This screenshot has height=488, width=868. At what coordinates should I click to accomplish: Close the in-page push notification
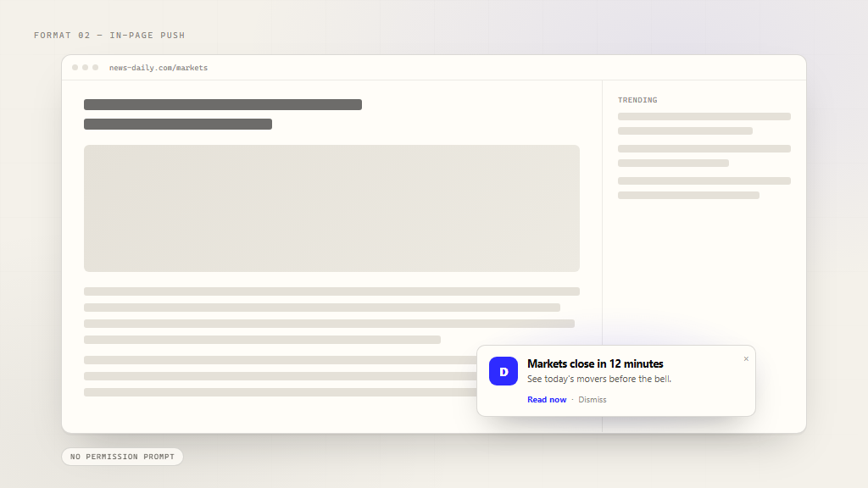coord(746,359)
